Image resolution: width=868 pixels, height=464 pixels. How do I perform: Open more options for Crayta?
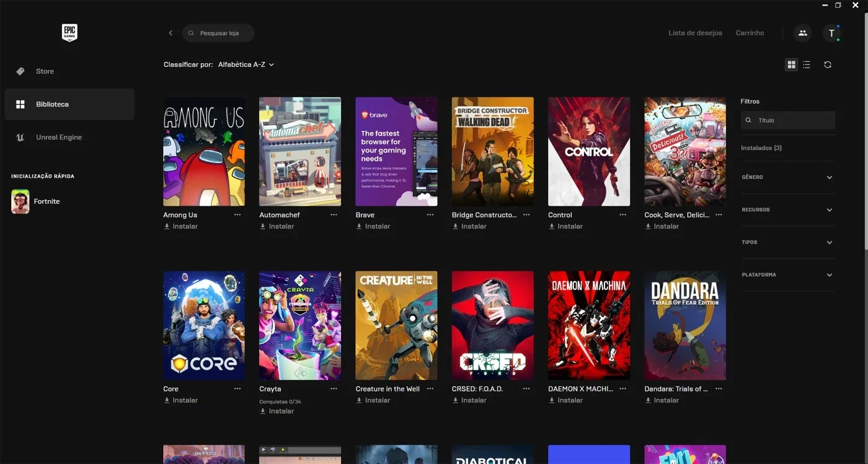[334, 389]
